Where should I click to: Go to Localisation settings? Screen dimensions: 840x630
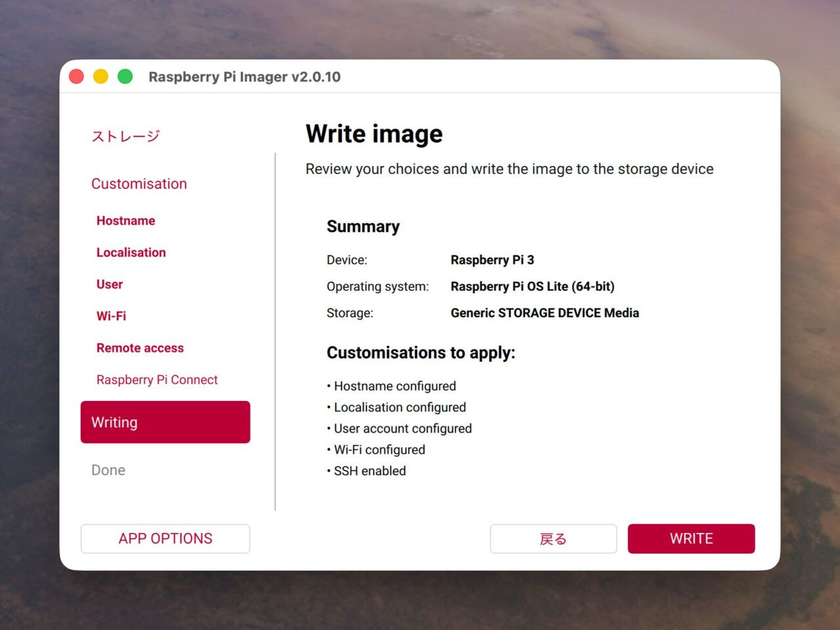131,253
